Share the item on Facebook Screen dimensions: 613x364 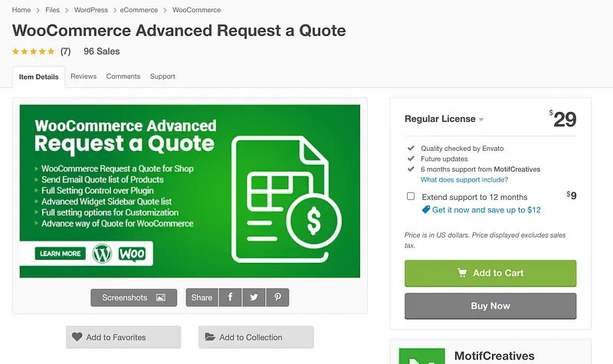[231, 297]
